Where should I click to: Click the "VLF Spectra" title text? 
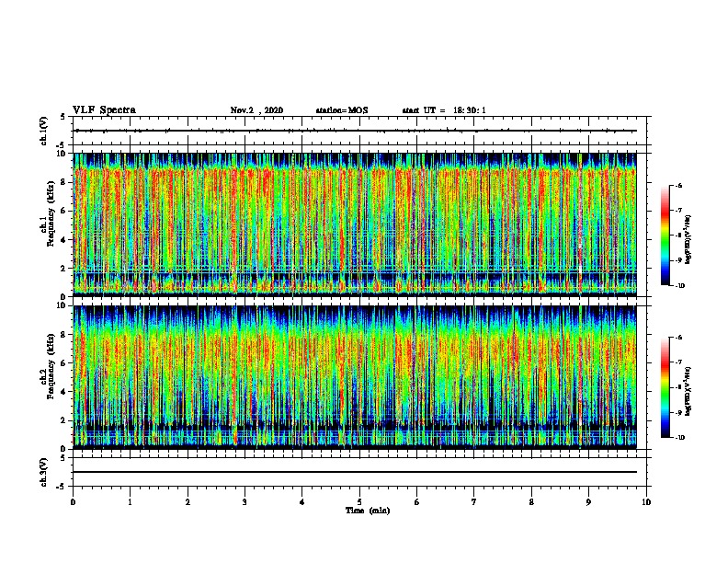pyautogui.click(x=104, y=110)
